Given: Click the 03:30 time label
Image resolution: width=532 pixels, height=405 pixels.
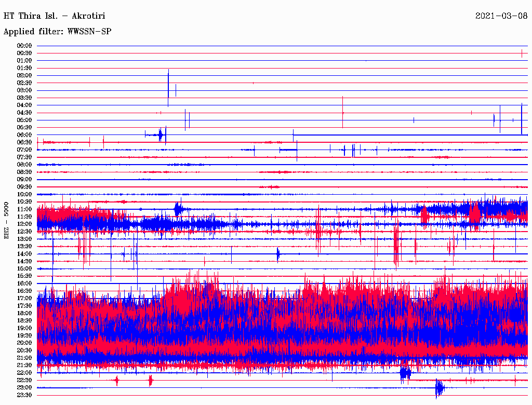Looking at the screenshot, I should point(24,98).
